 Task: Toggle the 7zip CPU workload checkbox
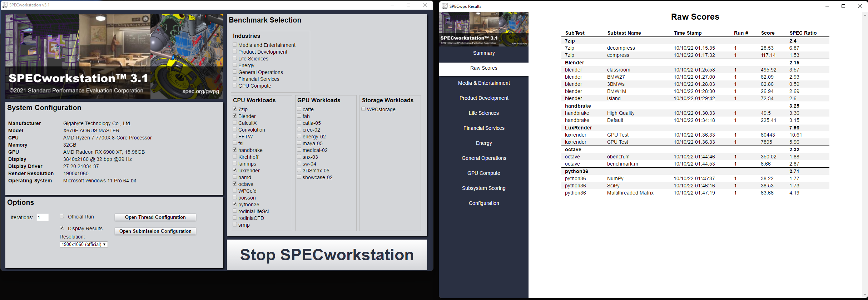[x=235, y=109]
